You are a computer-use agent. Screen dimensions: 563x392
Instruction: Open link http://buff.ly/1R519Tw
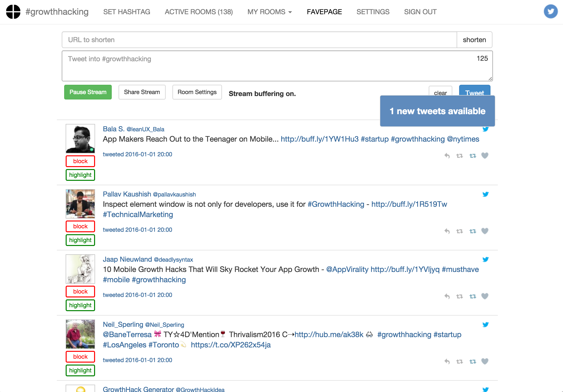[409, 204]
